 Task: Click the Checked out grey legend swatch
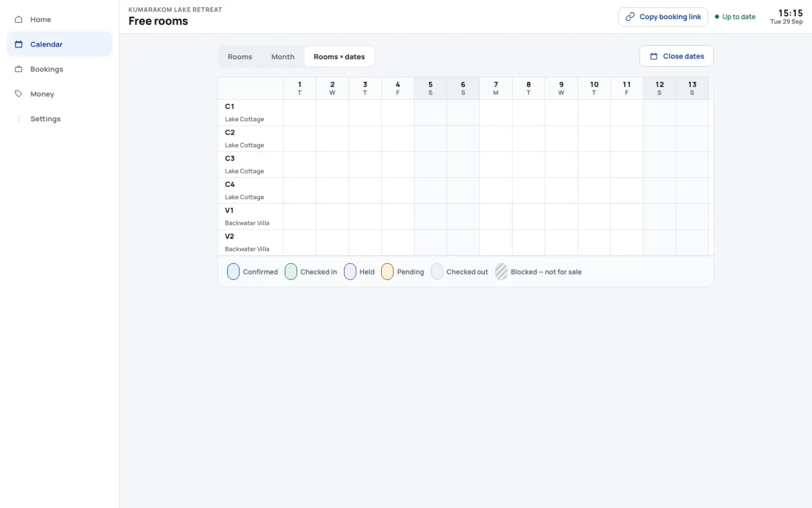click(x=437, y=272)
